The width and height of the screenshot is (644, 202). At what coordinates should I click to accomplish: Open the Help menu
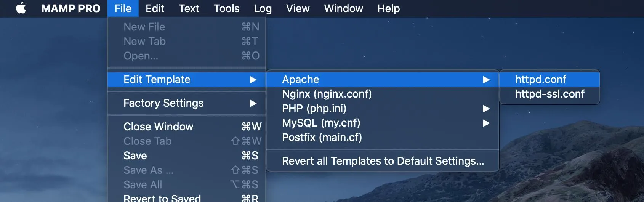[388, 8]
